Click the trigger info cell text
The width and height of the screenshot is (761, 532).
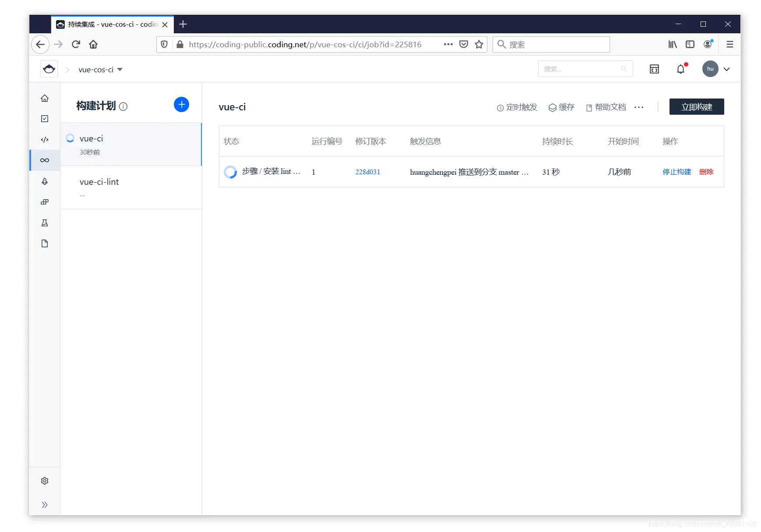click(x=469, y=172)
